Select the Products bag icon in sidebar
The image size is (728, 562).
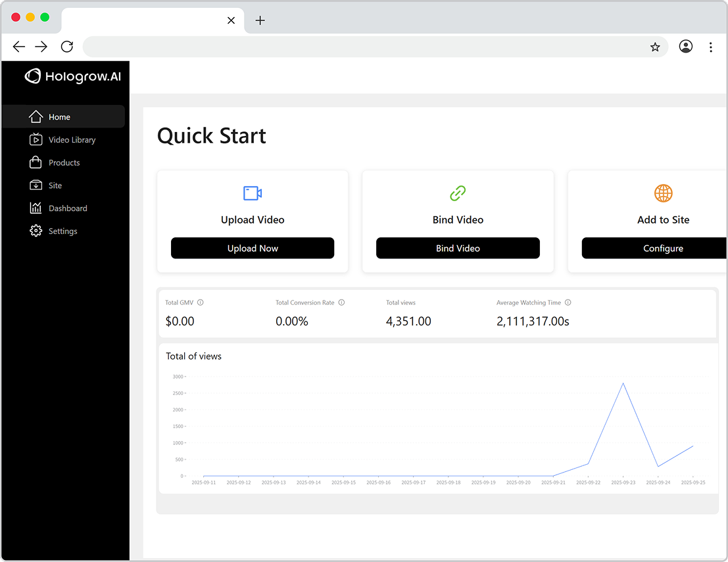point(36,162)
